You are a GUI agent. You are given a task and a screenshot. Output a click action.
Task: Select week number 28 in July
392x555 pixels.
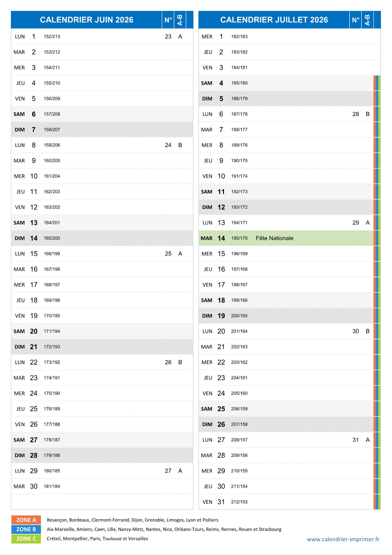click(355, 114)
